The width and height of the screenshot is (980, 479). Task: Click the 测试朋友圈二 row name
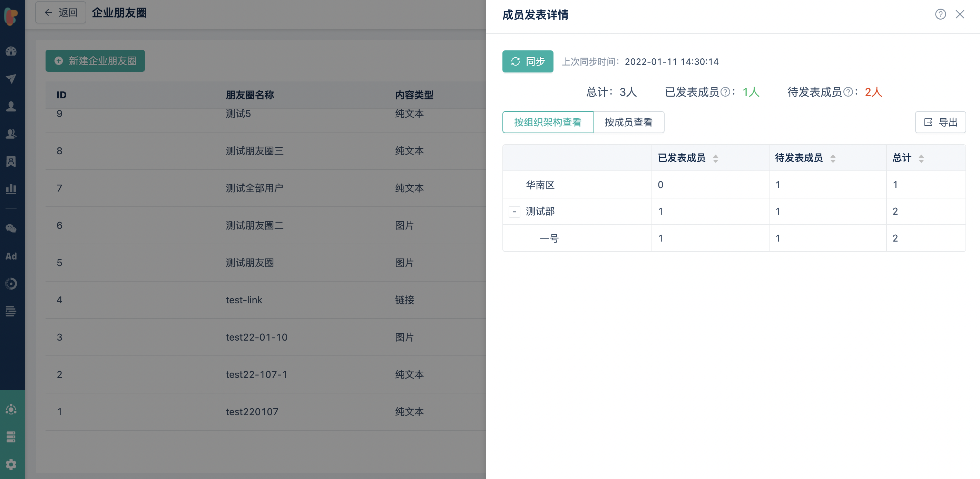pyautogui.click(x=255, y=226)
